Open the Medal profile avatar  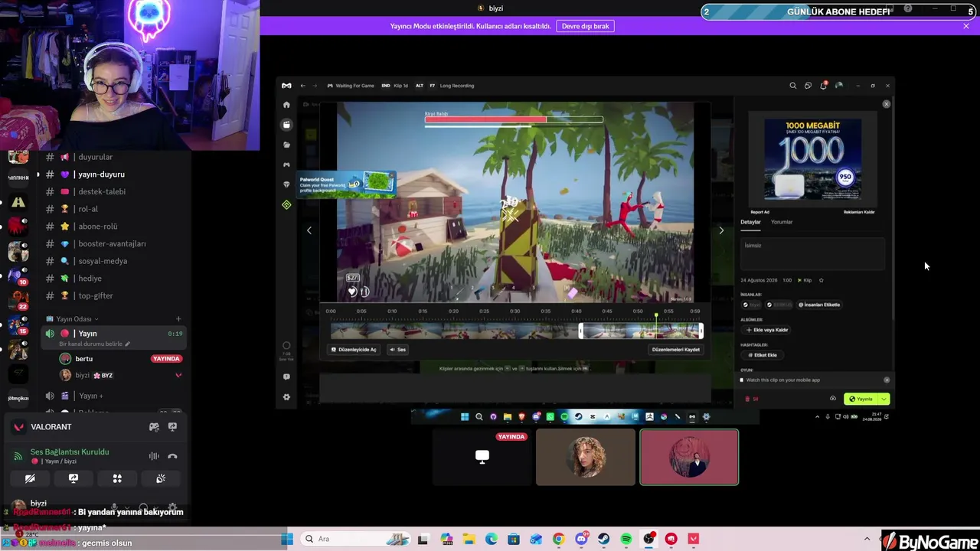point(839,86)
